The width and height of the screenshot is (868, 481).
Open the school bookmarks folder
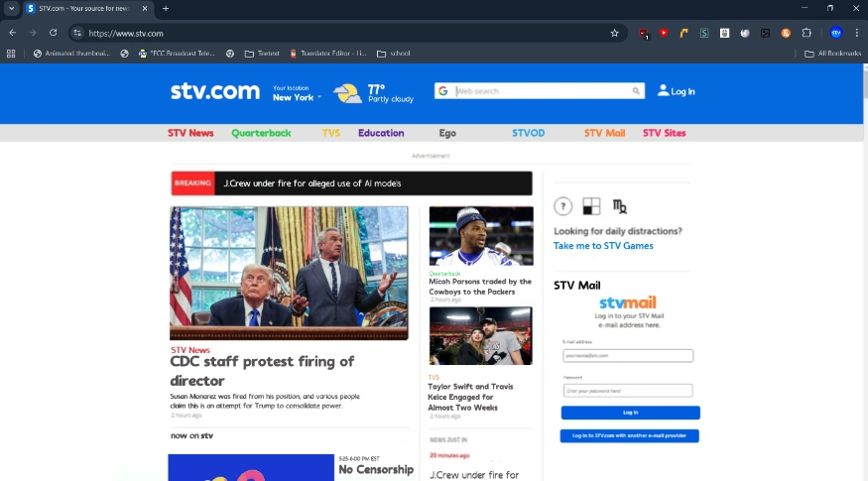click(394, 54)
